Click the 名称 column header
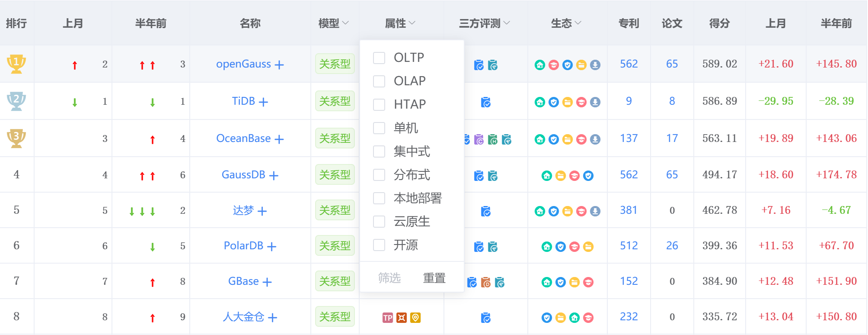Viewport: 868px width, 335px height. pyautogui.click(x=250, y=23)
